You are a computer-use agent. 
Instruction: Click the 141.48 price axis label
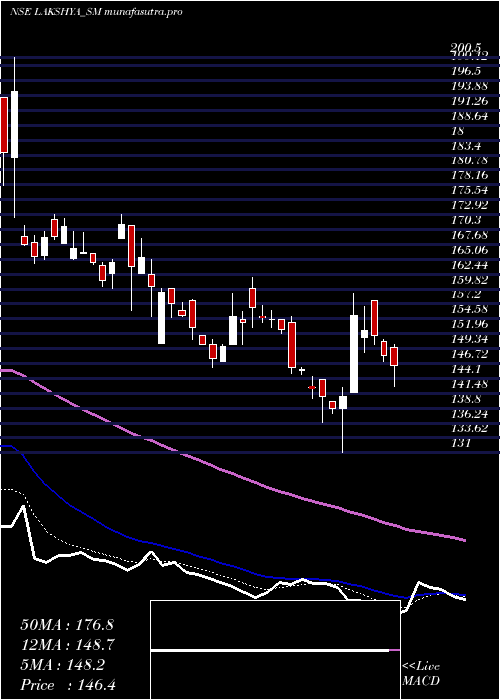[470, 384]
